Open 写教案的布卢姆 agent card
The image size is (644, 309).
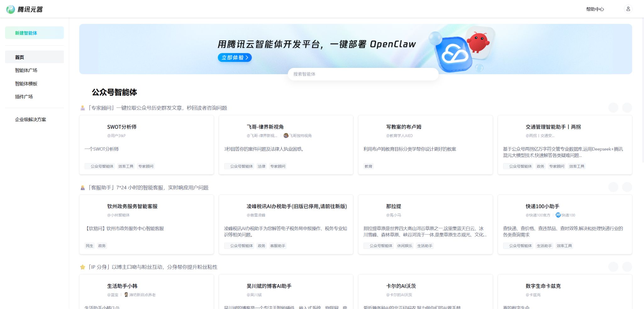pyautogui.click(x=425, y=145)
